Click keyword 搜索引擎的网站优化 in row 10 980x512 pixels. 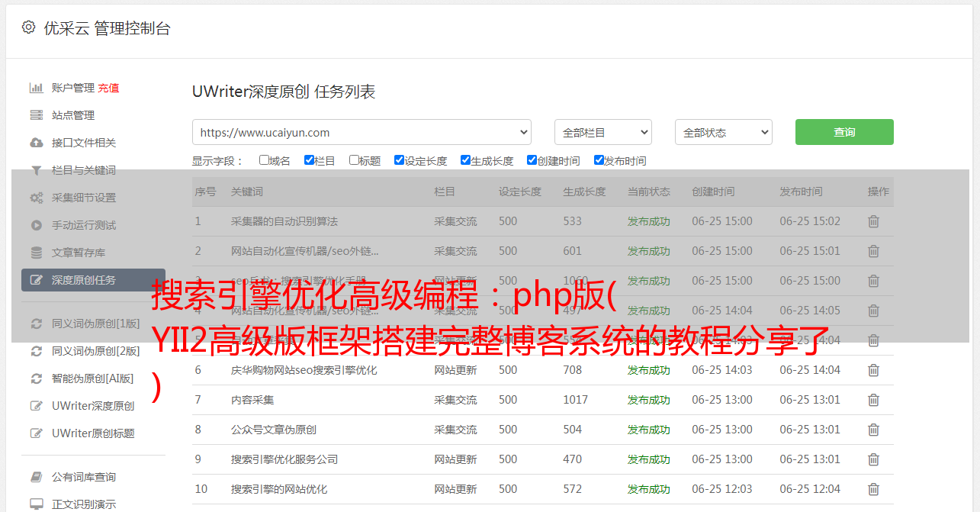[x=279, y=489]
